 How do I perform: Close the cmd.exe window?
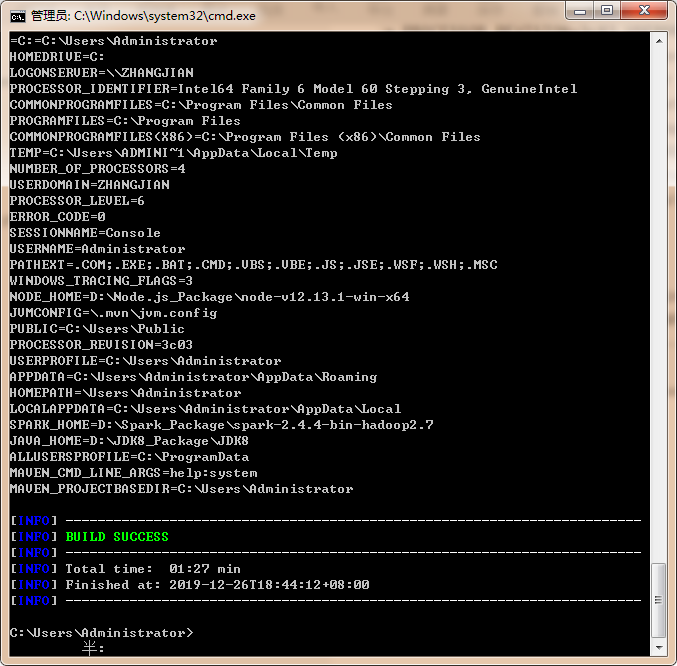click(644, 10)
